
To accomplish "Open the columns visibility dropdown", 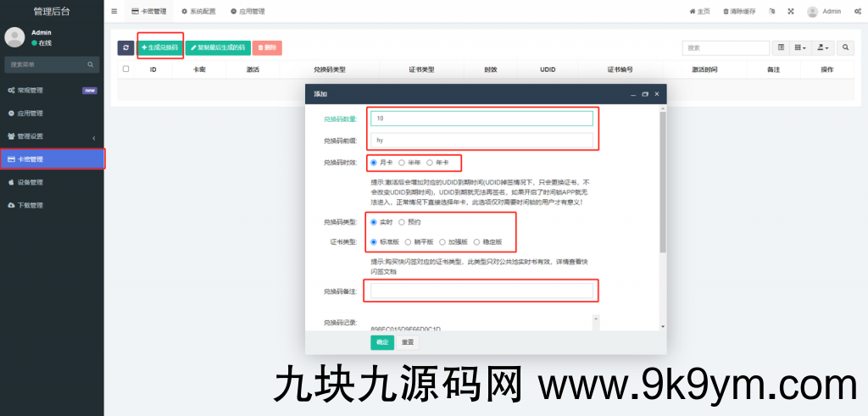I will click(800, 48).
